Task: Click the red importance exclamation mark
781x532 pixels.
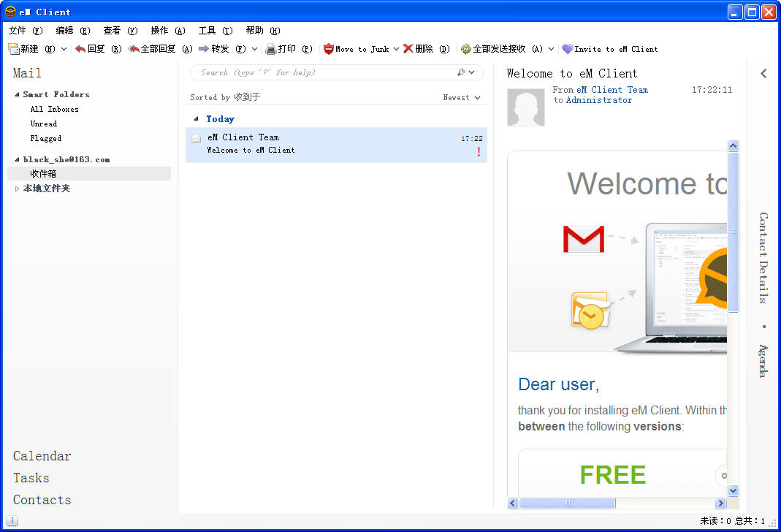Action: [x=479, y=151]
